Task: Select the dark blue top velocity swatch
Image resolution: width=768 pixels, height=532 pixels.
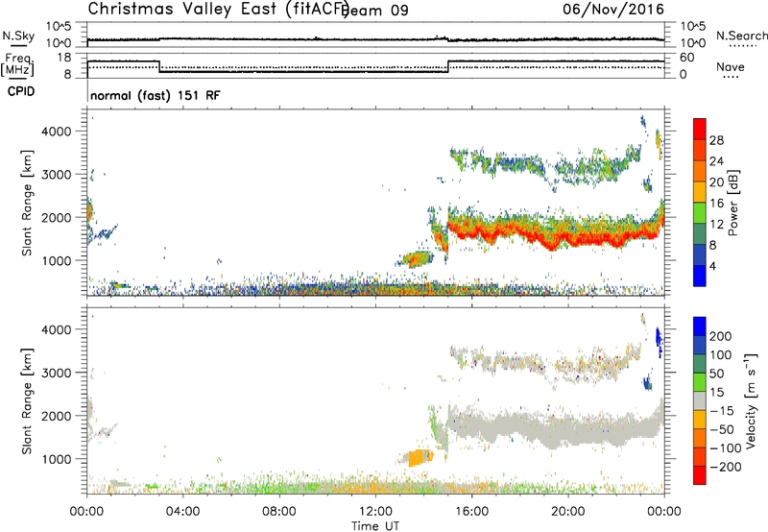Action: point(700,326)
